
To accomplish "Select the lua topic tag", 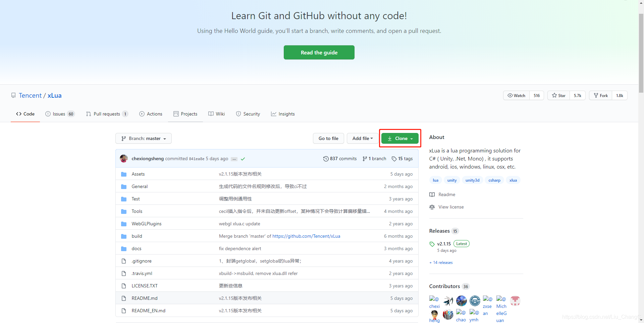I will [435, 180].
